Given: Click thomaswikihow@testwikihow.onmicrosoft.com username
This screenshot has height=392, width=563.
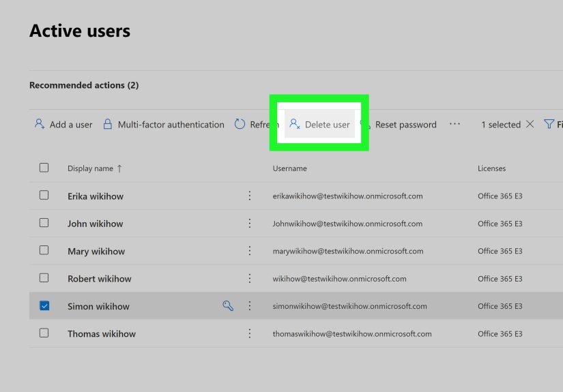Looking at the screenshot, I should tap(352, 334).
